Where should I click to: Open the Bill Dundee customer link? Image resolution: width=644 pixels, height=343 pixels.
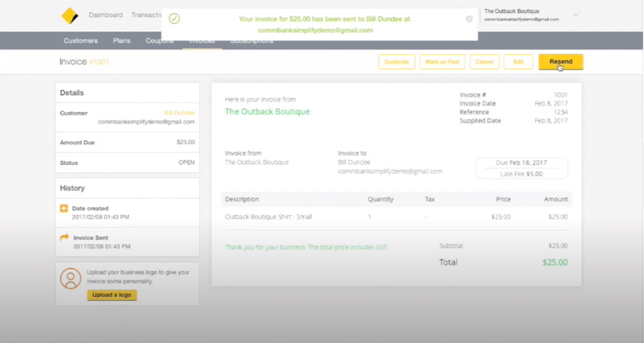pos(179,113)
